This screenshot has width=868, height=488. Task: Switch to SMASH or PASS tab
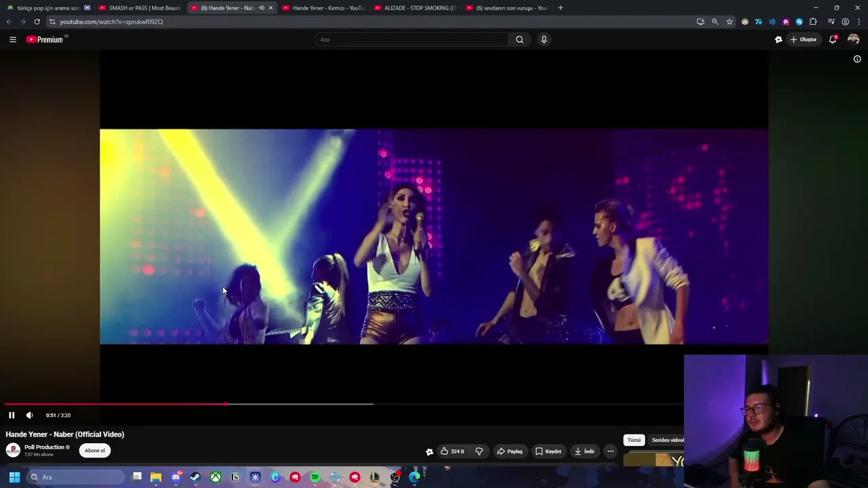pyautogui.click(x=140, y=8)
